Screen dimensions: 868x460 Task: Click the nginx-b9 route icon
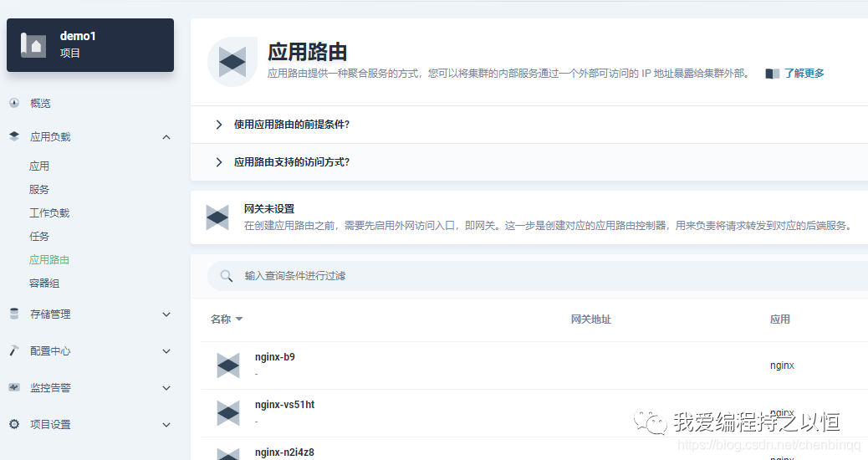click(228, 365)
